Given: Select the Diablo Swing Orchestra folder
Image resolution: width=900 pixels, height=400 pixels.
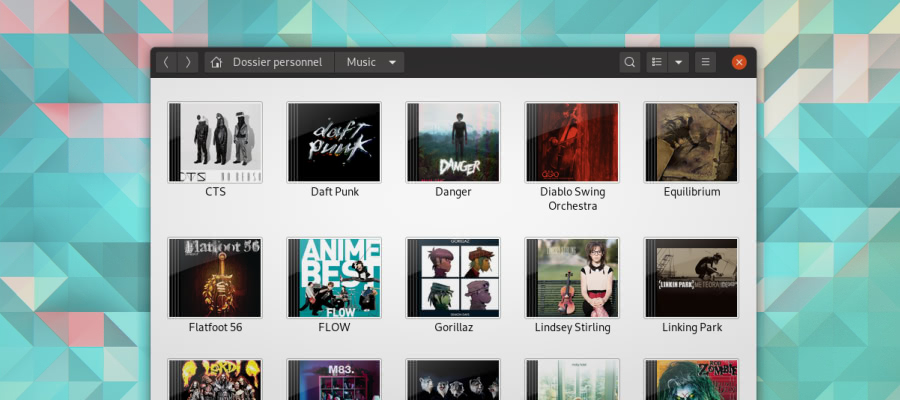Looking at the screenshot, I should point(572,142).
